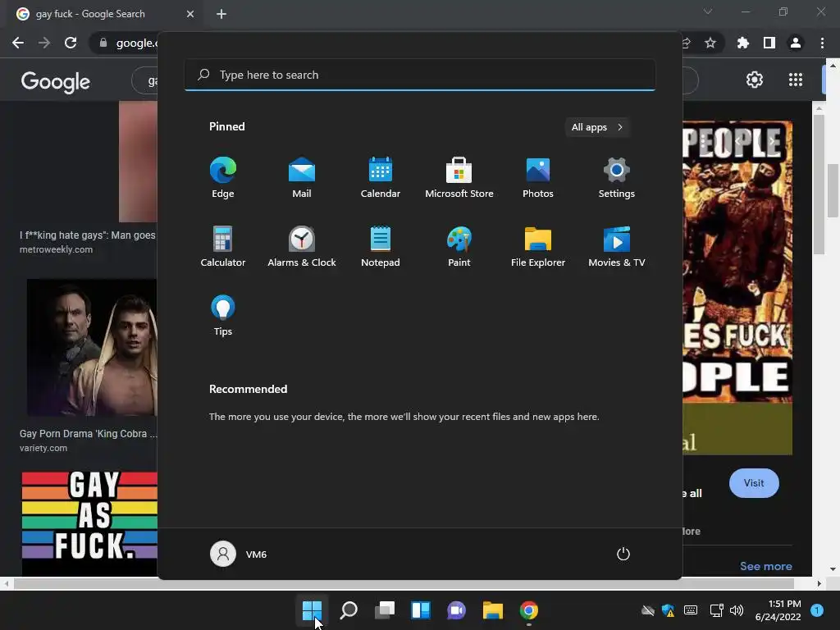Click the site lock icon in address bar
Image resolution: width=840 pixels, height=630 pixels.
103,43
